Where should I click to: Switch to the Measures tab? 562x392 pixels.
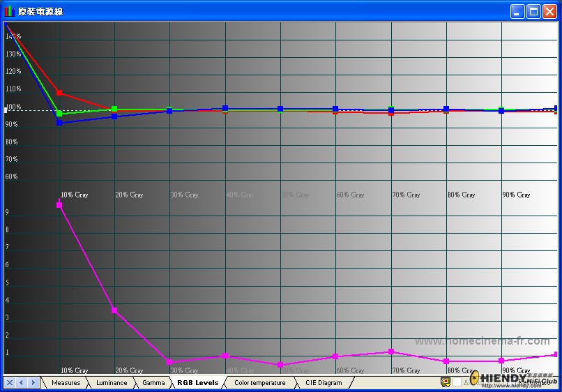tap(66, 383)
